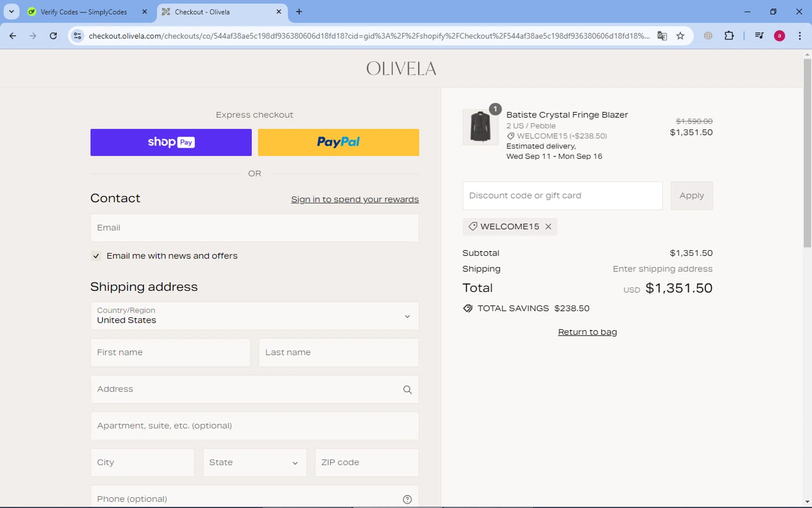The height and width of the screenshot is (508, 812).
Task: Click Sign in to spend your rewards
Action: point(355,199)
